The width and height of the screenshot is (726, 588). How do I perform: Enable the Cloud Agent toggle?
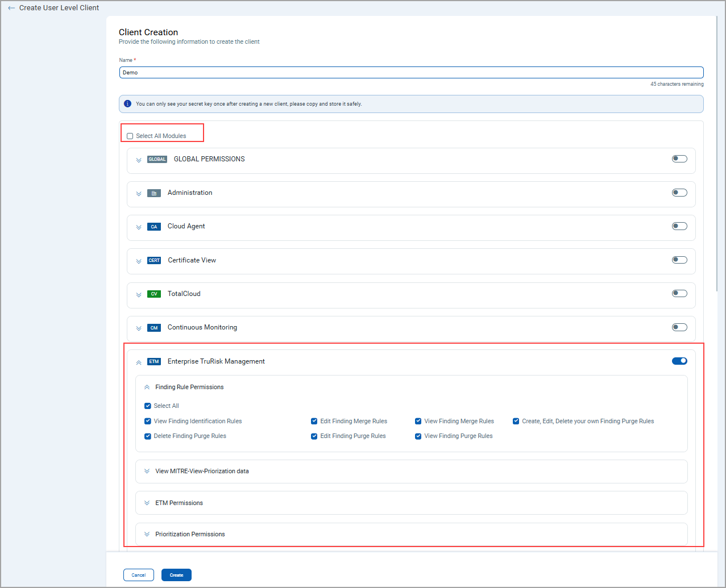coord(679,226)
